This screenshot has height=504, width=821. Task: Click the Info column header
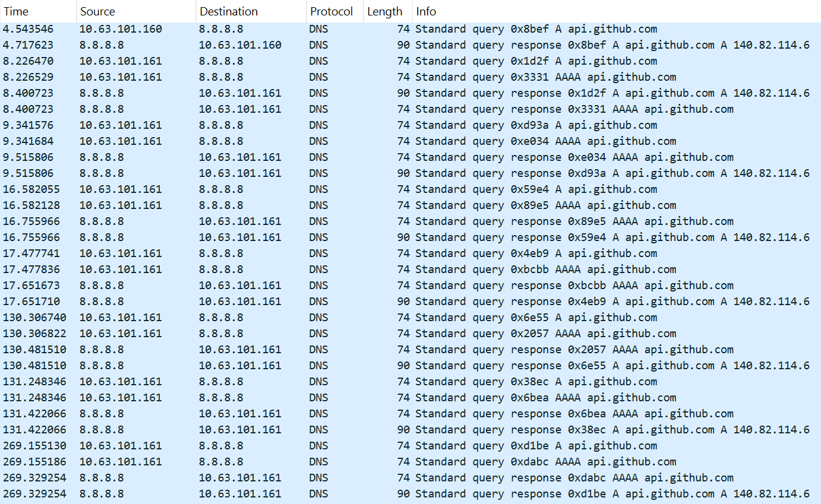pyautogui.click(x=426, y=11)
